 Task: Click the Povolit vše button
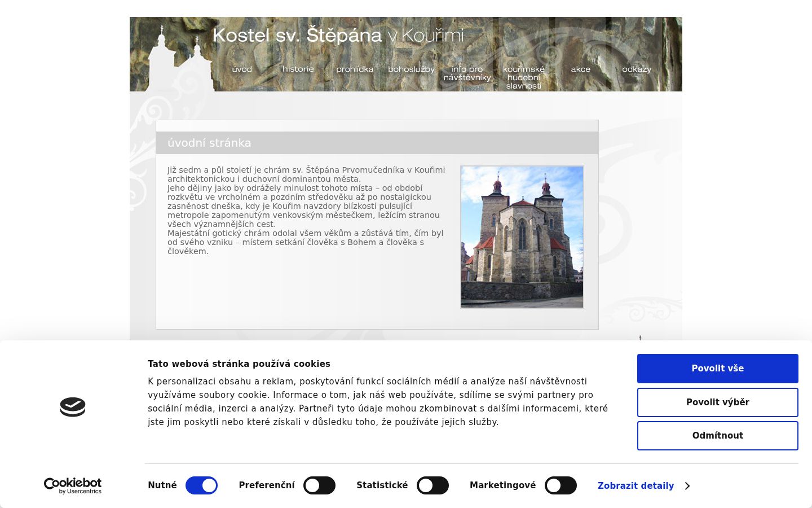click(718, 369)
